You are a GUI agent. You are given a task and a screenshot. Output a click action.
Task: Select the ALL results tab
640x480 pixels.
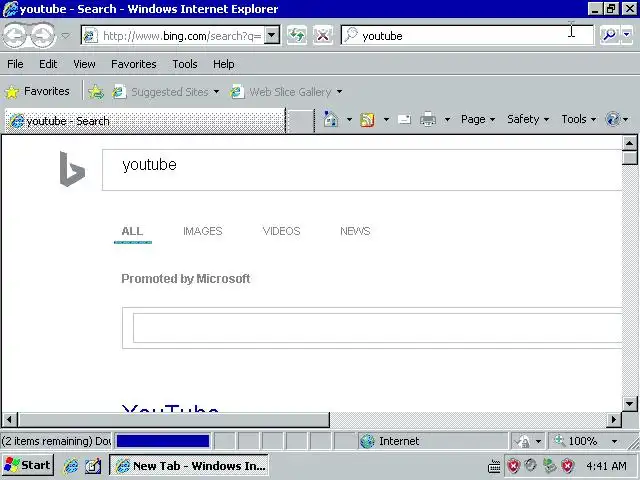pyautogui.click(x=132, y=231)
